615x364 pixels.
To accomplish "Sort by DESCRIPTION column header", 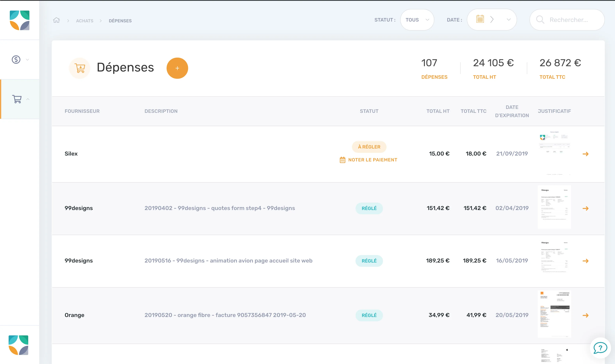I will (x=161, y=111).
